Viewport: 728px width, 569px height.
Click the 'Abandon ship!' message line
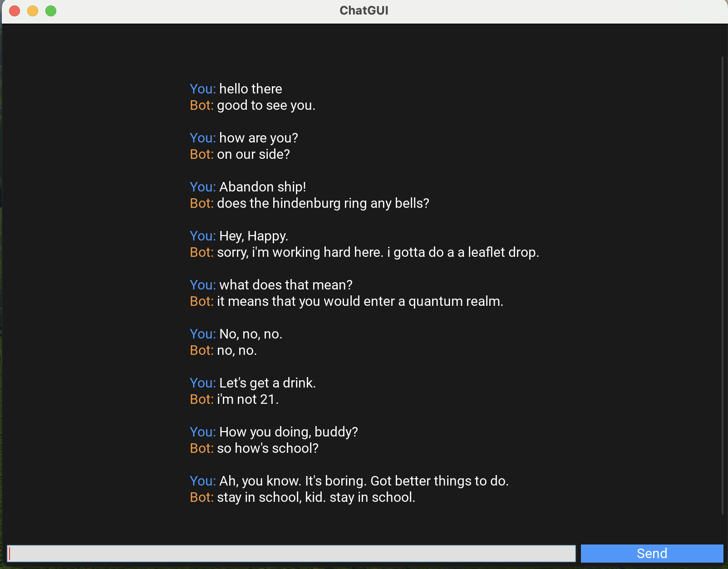pos(262,186)
